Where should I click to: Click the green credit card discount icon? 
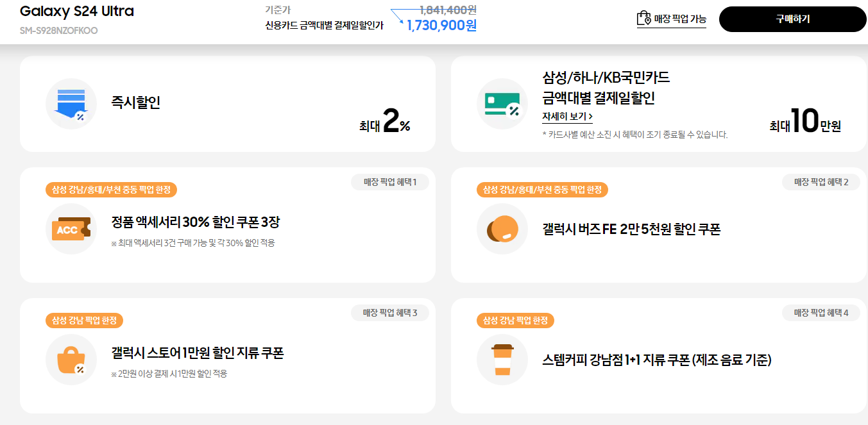tap(502, 104)
